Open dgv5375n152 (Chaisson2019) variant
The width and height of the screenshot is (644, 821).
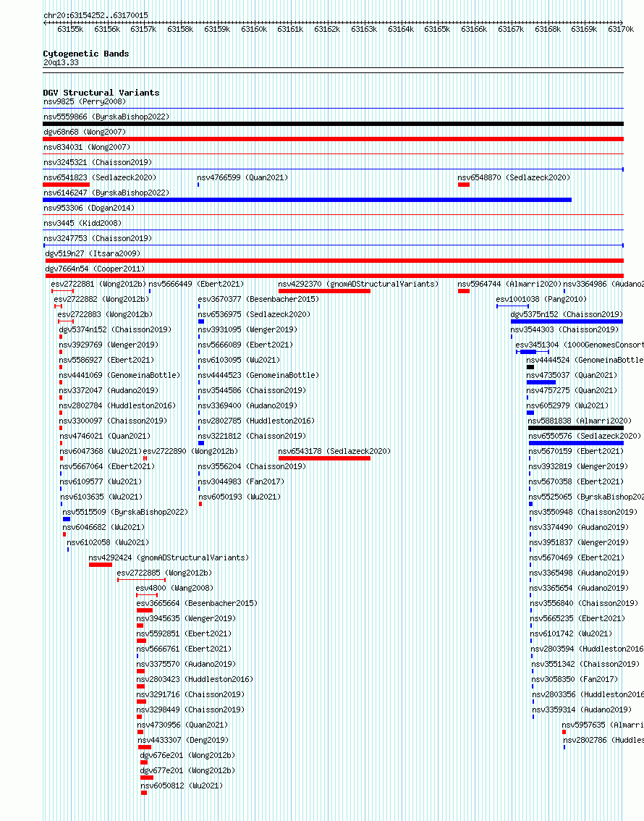[x=567, y=314]
